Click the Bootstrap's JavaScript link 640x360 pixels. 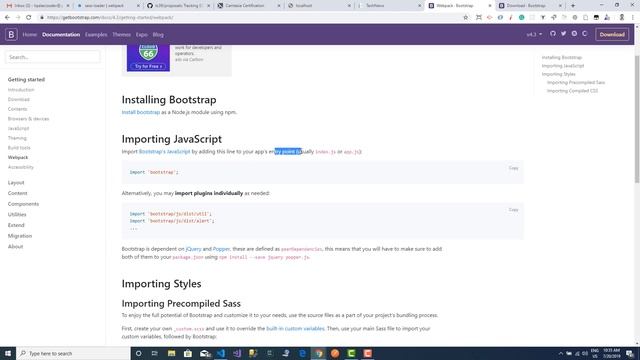tap(164, 152)
